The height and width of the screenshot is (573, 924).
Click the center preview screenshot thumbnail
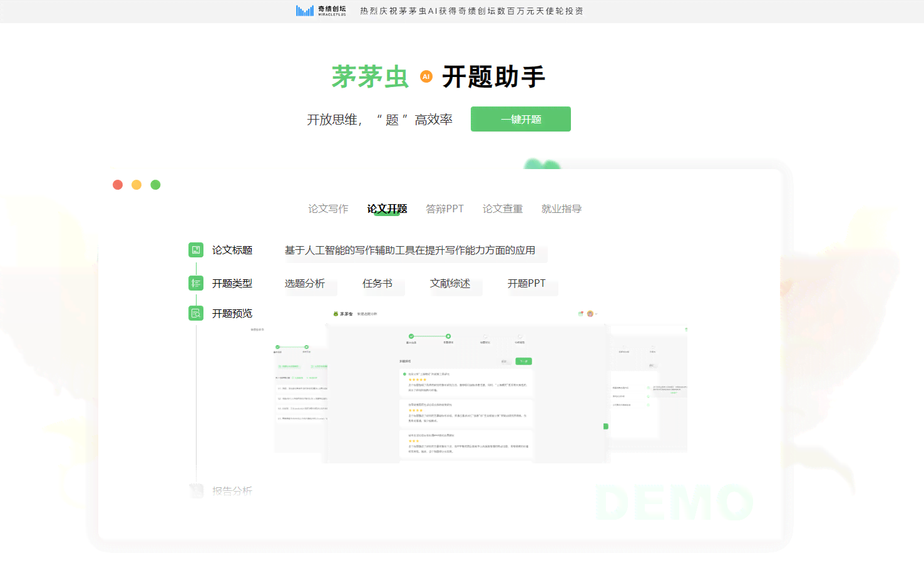coord(466,385)
